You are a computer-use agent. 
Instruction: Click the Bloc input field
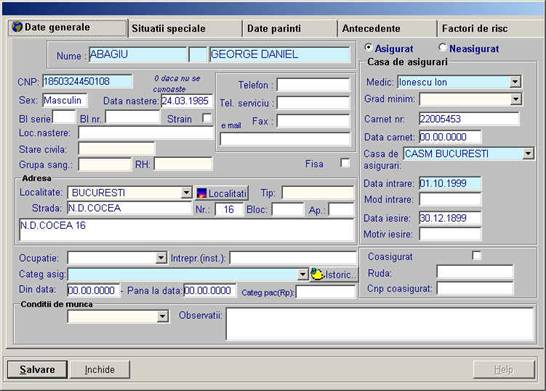288,210
